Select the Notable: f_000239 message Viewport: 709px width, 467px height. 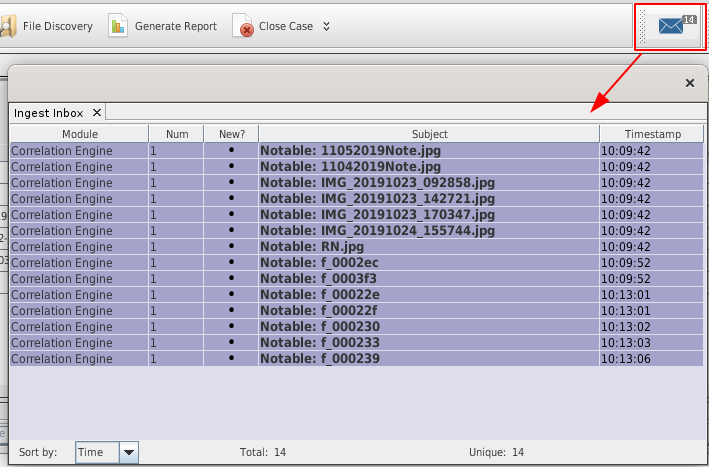[x=320, y=359]
